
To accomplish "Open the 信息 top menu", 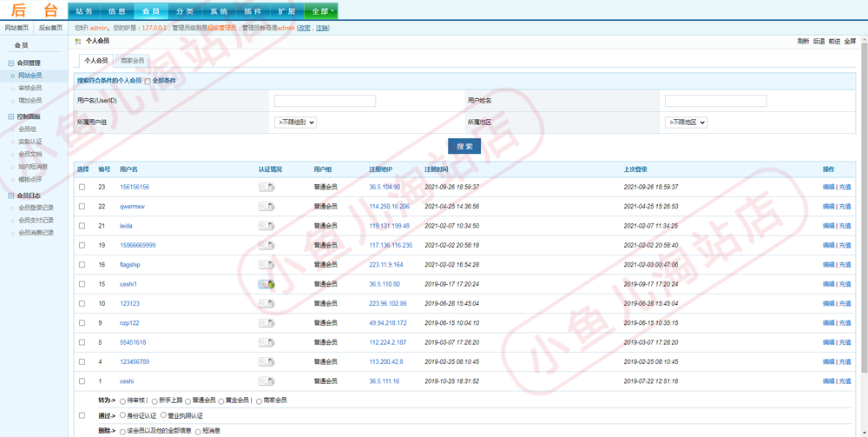I will click(x=118, y=11).
